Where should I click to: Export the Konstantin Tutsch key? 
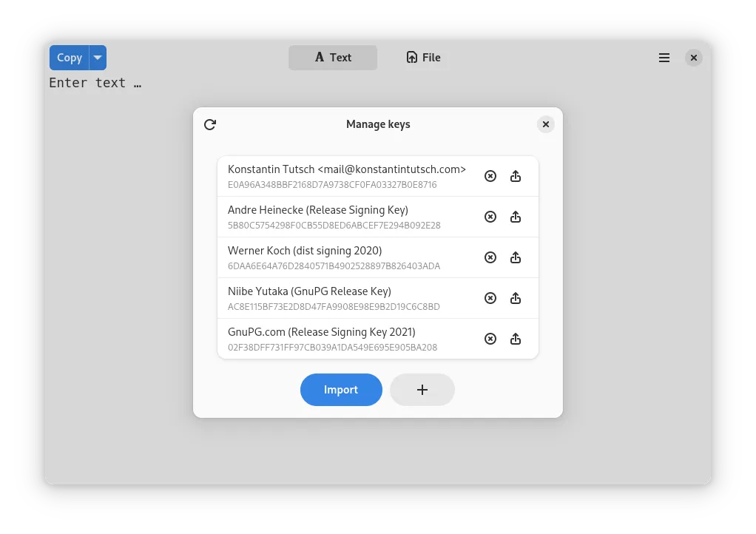(x=516, y=176)
